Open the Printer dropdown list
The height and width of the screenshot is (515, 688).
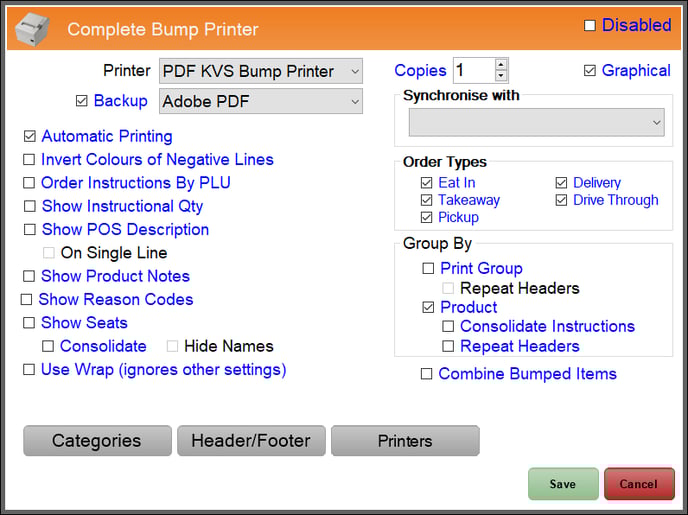[261, 71]
